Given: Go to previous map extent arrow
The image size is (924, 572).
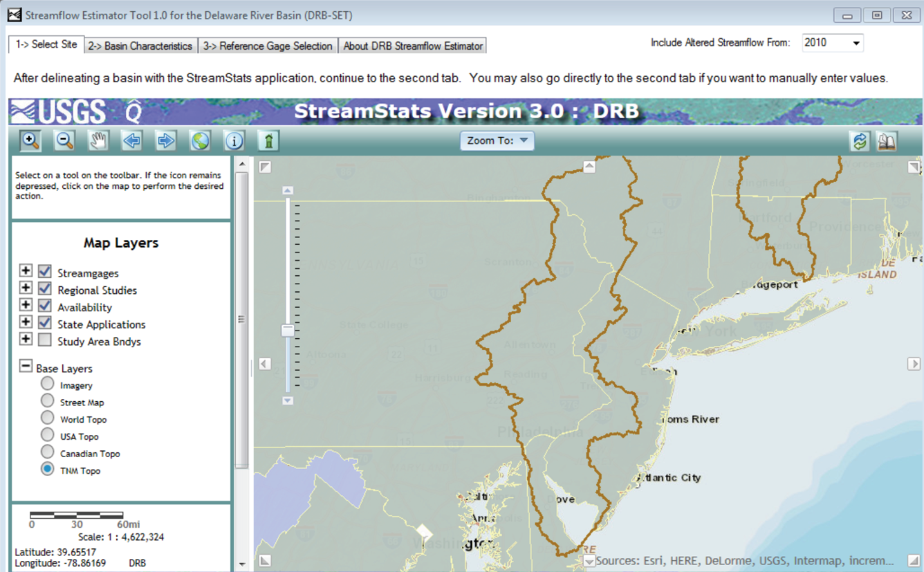Looking at the screenshot, I should pyautogui.click(x=132, y=140).
